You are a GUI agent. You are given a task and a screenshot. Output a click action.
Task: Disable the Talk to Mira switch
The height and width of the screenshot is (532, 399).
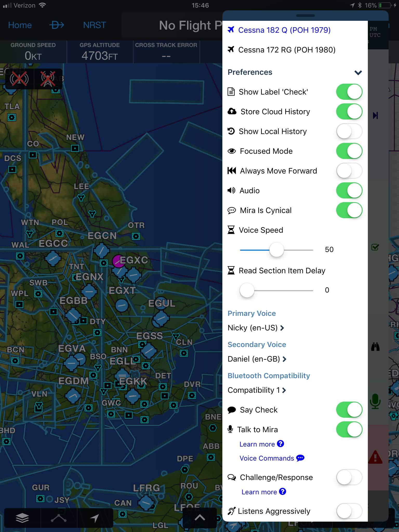coord(349,429)
